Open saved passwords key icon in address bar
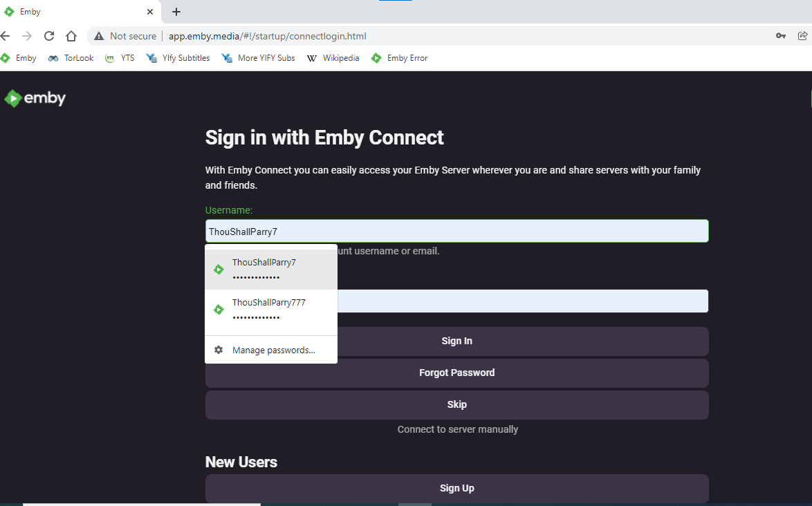Image resolution: width=812 pixels, height=506 pixels. coord(780,36)
